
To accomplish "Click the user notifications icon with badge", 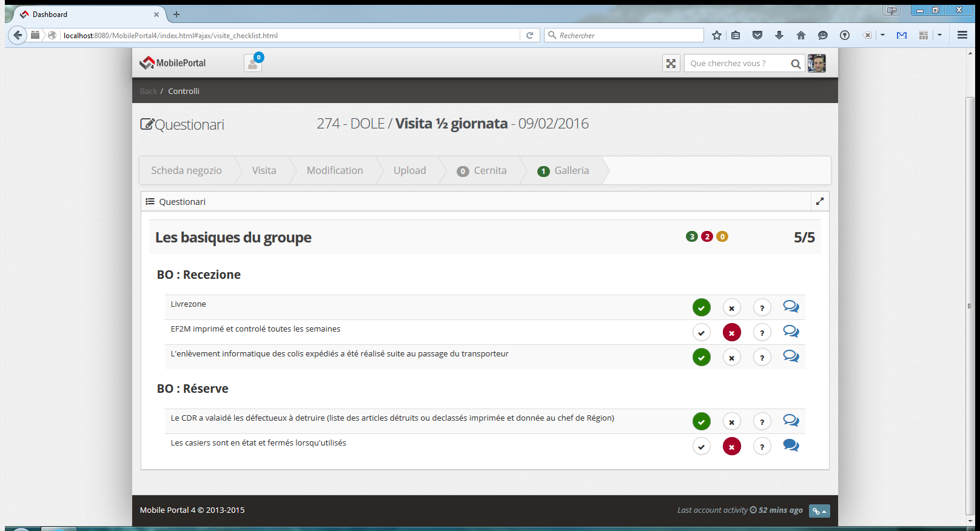I will [x=253, y=64].
